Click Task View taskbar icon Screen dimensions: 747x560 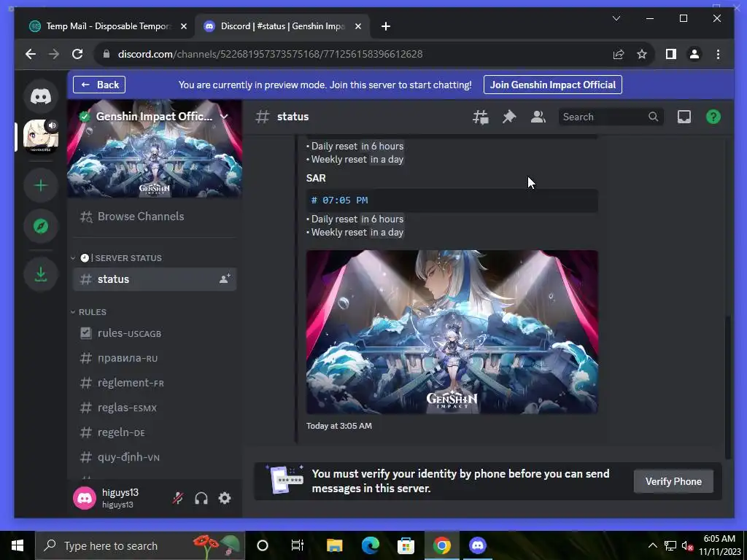coord(298,545)
